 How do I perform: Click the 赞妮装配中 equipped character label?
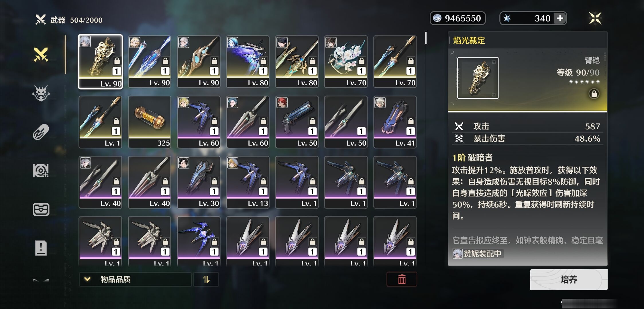pyautogui.click(x=478, y=253)
